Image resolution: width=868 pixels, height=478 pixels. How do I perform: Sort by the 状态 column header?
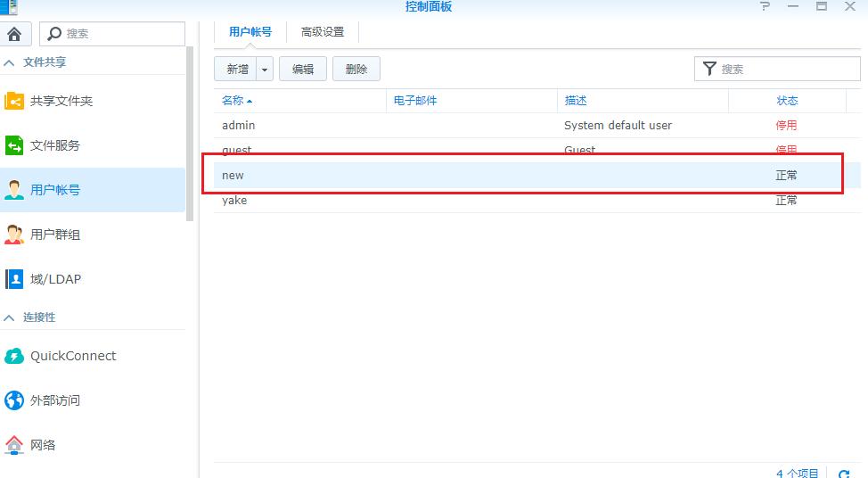click(x=787, y=101)
